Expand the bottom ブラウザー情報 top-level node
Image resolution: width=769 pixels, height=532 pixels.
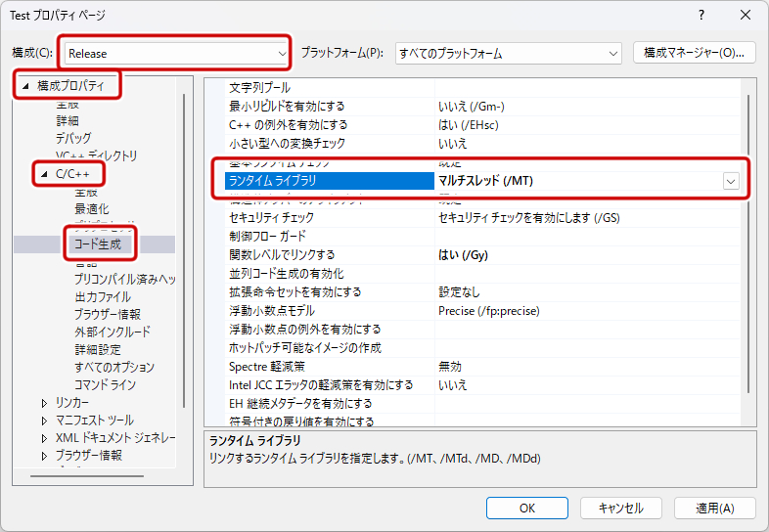(44, 456)
